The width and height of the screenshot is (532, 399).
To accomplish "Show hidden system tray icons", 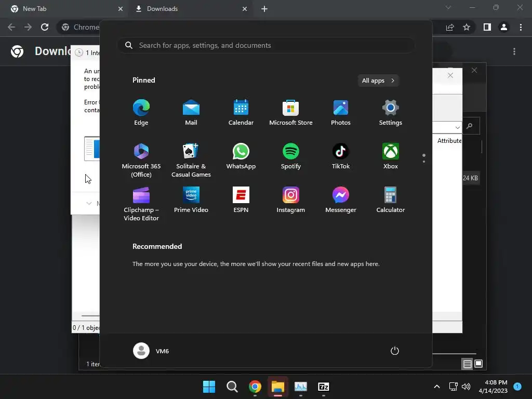I will pyautogui.click(x=437, y=387).
